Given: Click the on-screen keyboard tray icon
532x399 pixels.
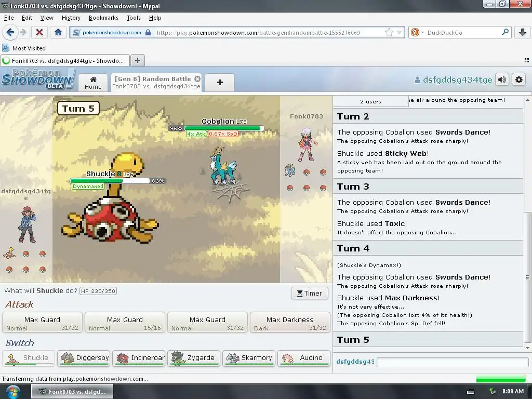Looking at the screenshot, I should [x=471, y=392].
